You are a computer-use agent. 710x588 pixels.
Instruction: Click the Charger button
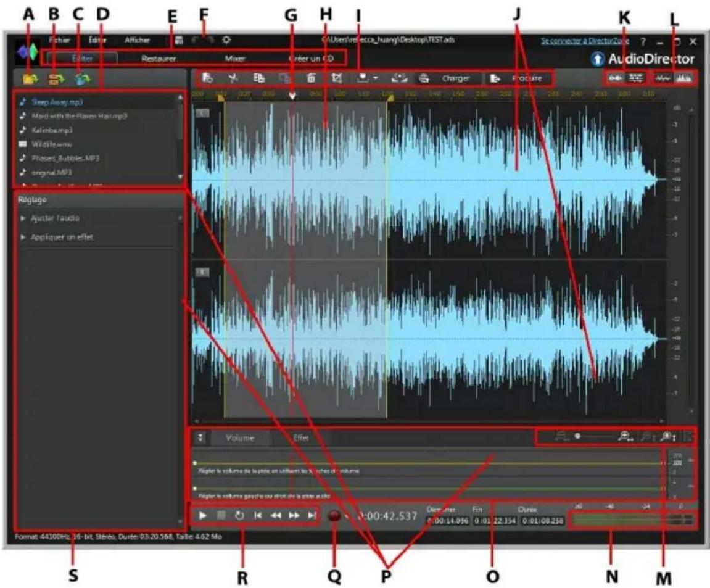point(448,78)
